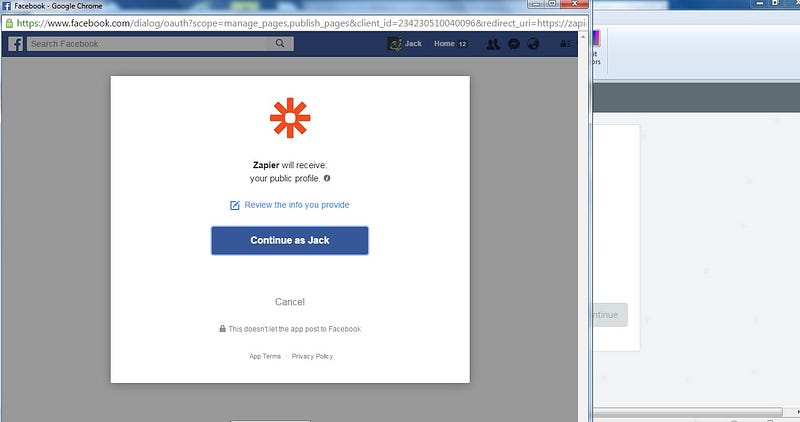
Task: Open the Messages icon in Facebook header
Action: tap(514, 44)
